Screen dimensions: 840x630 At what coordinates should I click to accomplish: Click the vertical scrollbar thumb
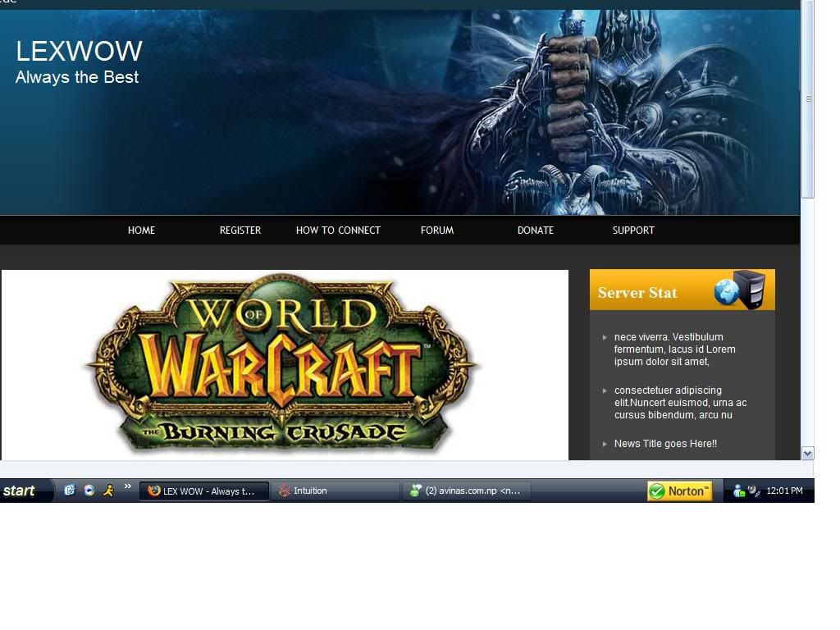pyautogui.click(x=808, y=99)
